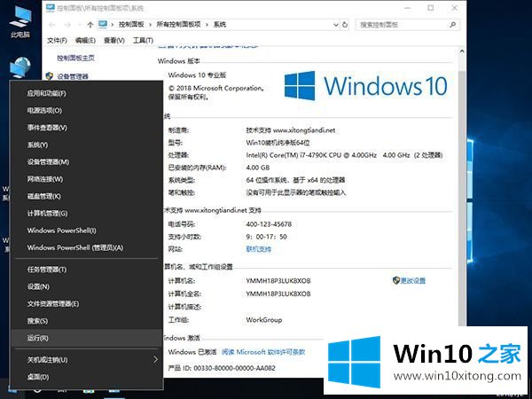
Task: Select 网络连接(W) menu entry
Action: point(87,179)
